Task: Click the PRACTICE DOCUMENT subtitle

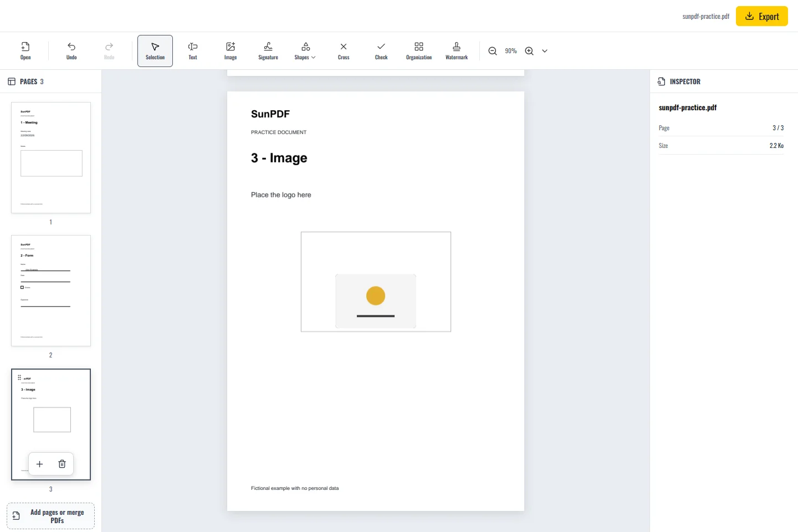Action: point(279,132)
